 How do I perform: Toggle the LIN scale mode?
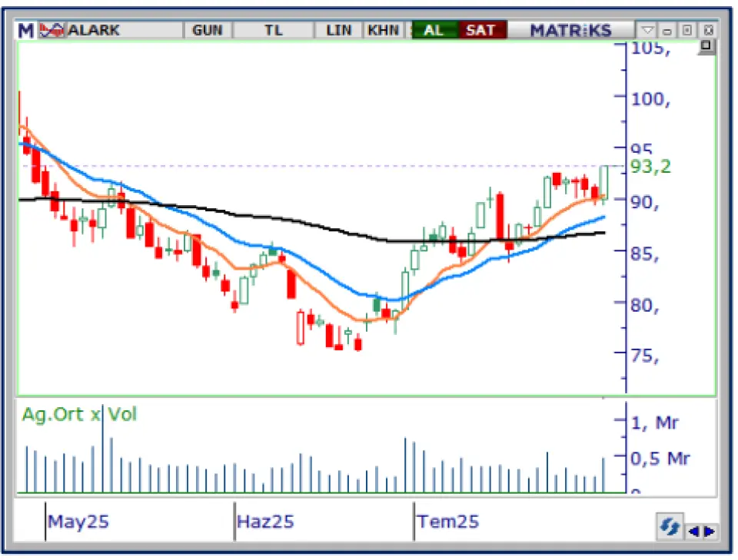(338, 31)
